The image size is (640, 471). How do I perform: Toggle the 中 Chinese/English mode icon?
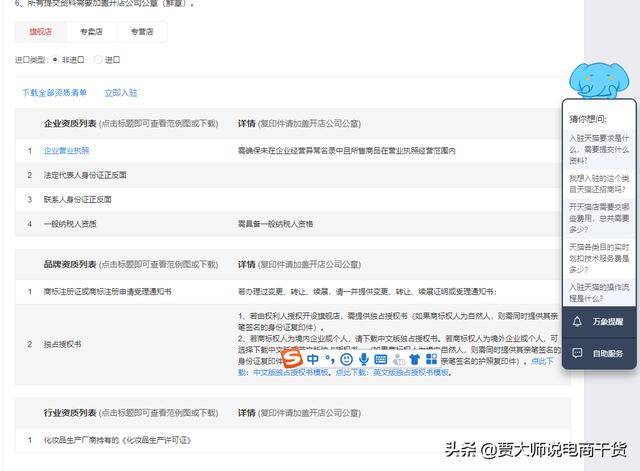click(313, 359)
